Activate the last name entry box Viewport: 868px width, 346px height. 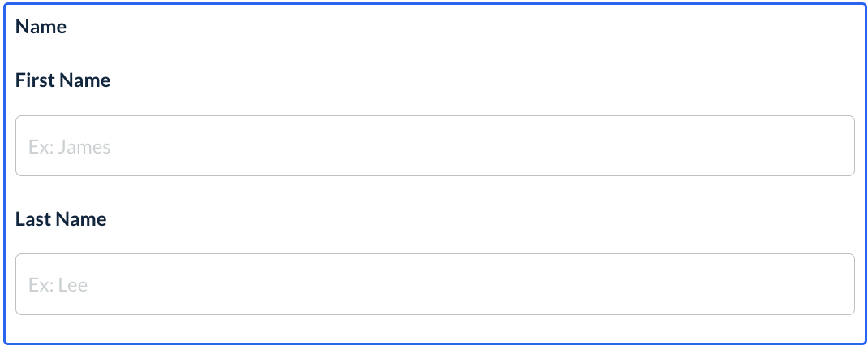point(435,284)
